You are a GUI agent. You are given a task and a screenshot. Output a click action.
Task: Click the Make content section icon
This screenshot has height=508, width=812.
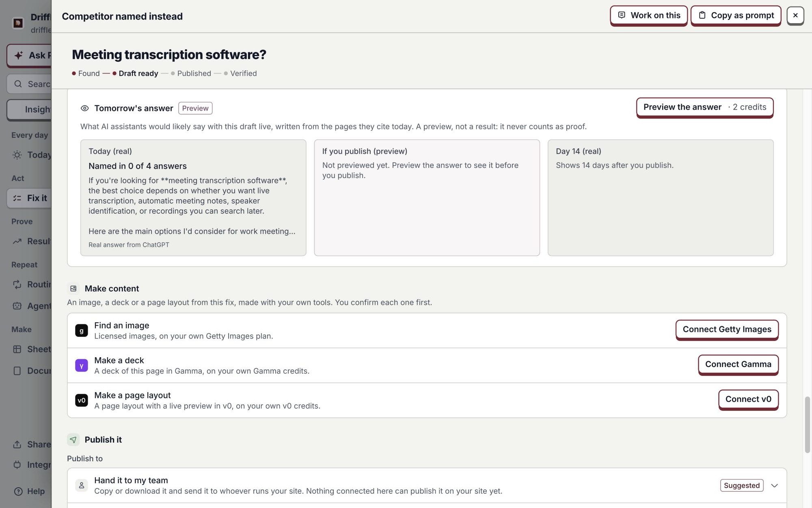coord(73,289)
